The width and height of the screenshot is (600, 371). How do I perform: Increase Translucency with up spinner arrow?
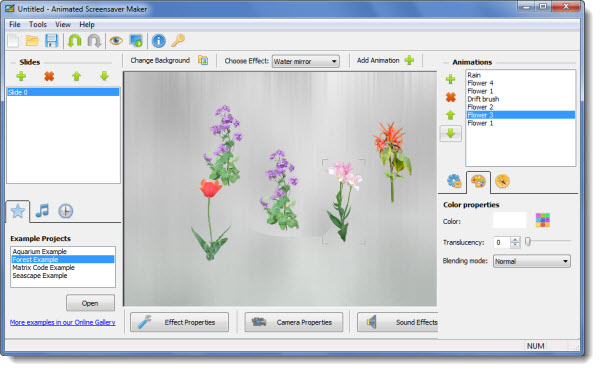pos(515,239)
